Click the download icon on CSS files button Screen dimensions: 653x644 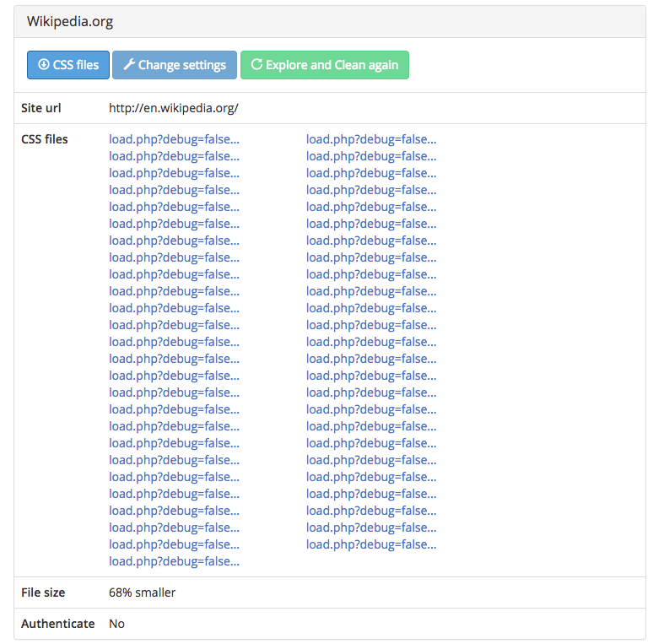[x=44, y=65]
